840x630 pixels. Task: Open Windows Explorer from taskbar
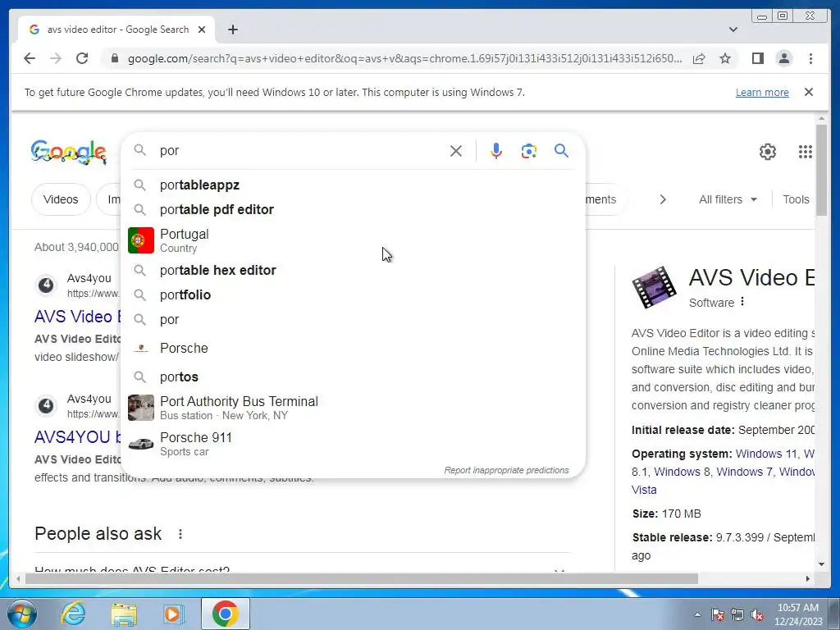pyautogui.click(x=124, y=614)
